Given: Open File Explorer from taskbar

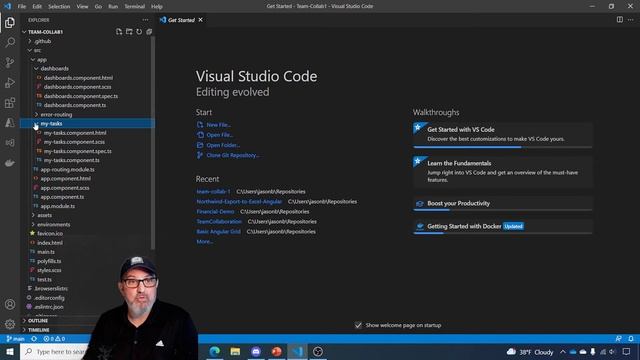Looking at the screenshot, I should [235, 351].
